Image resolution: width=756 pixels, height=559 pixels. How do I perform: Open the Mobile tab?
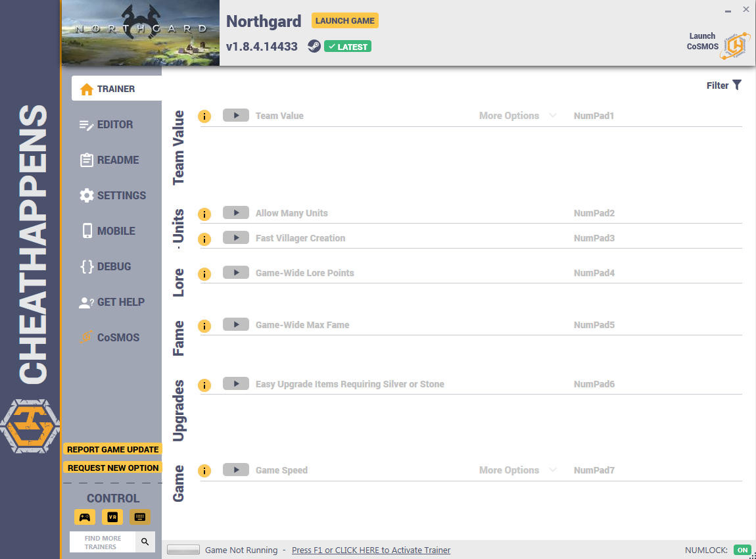(108, 231)
